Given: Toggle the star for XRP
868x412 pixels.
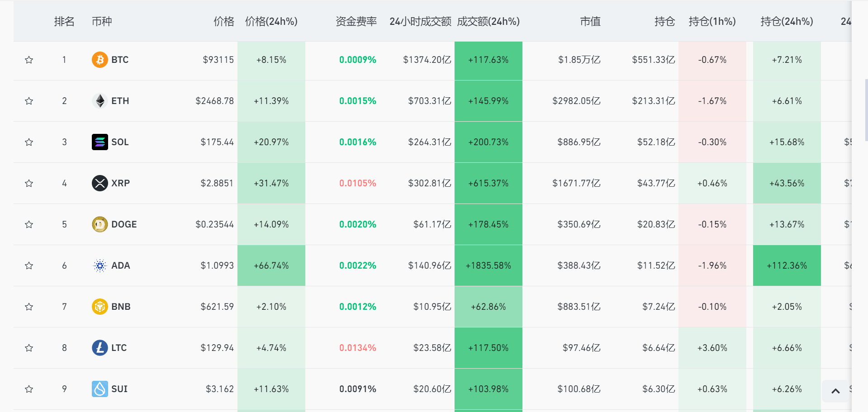Looking at the screenshot, I should coord(29,183).
